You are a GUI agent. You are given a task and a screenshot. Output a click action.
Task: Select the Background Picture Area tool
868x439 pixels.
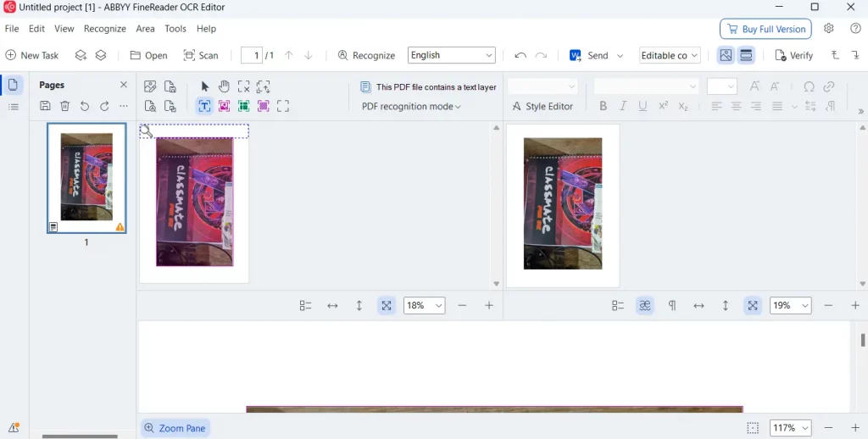(x=263, y=106)
